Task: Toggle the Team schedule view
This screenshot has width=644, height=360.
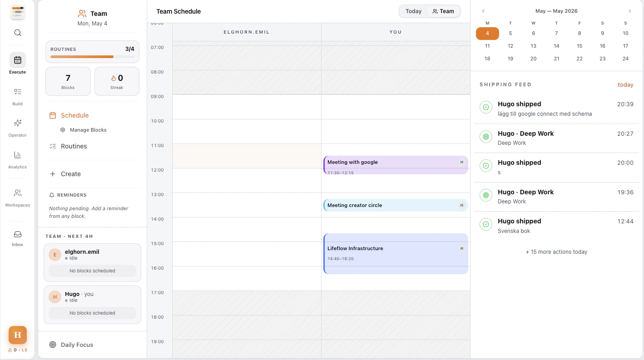Action: (x=443, y=11)
